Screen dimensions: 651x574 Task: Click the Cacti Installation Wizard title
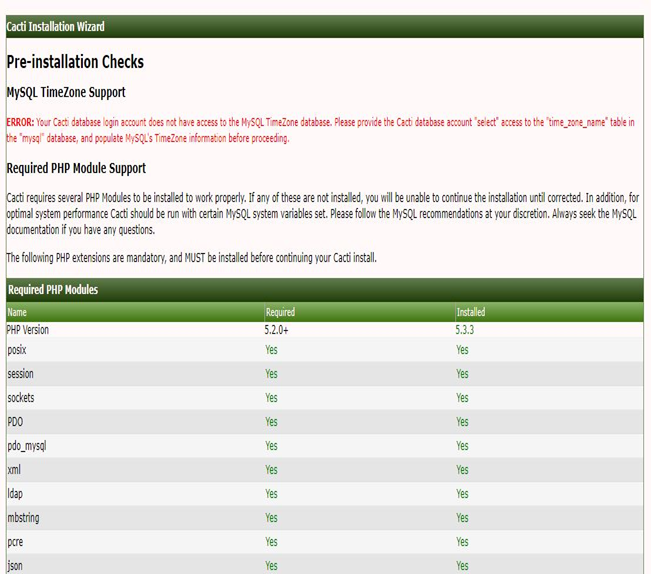click(x=55, y=27)
